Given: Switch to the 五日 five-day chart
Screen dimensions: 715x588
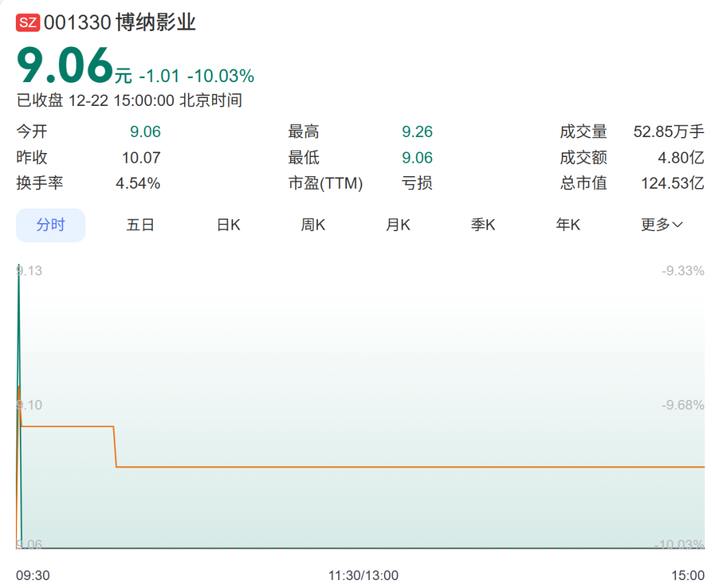Looking at the screenshot, I should [x=140, y=225].
